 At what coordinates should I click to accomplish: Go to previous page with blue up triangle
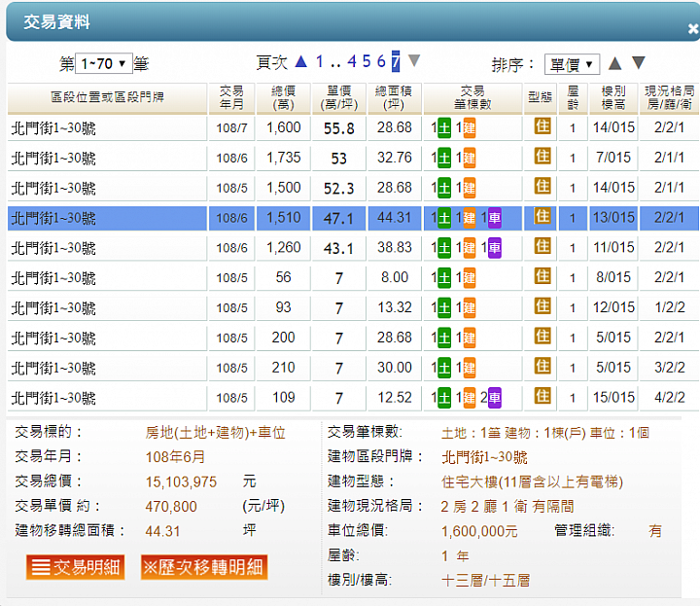coord(301,61)
